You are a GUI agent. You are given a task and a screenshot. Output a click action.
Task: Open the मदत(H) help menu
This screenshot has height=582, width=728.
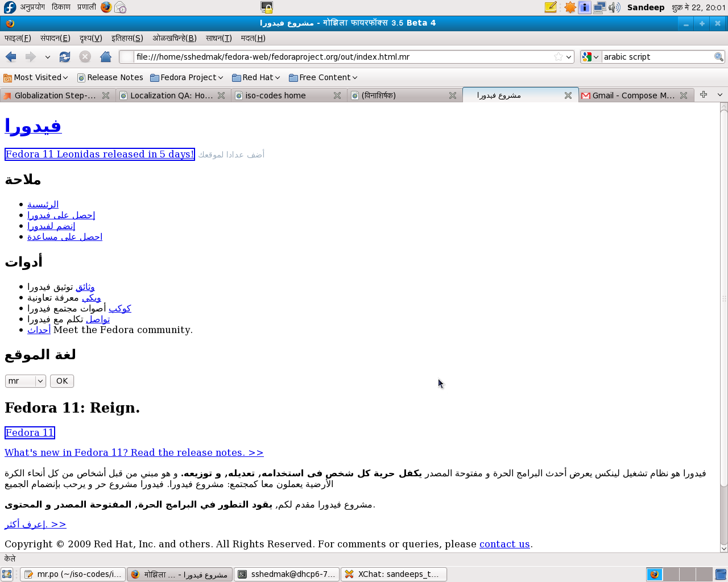click(253, 38)
